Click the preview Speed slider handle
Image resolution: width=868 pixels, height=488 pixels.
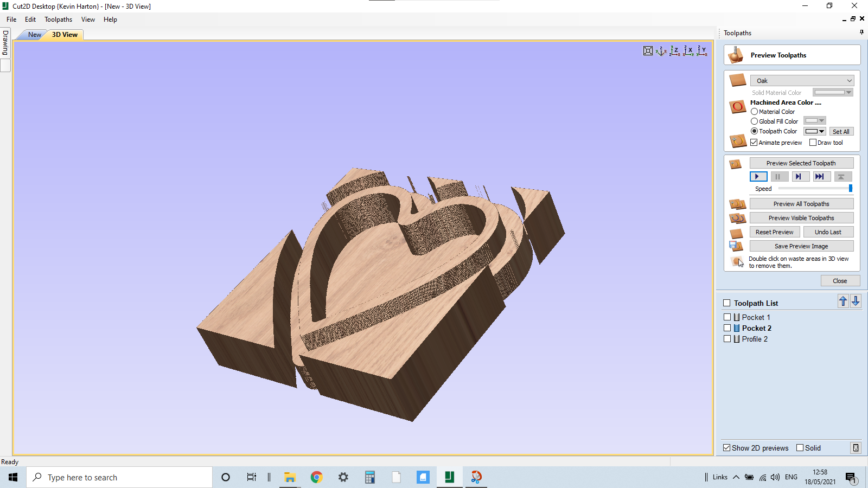click(x=850, y=188)
